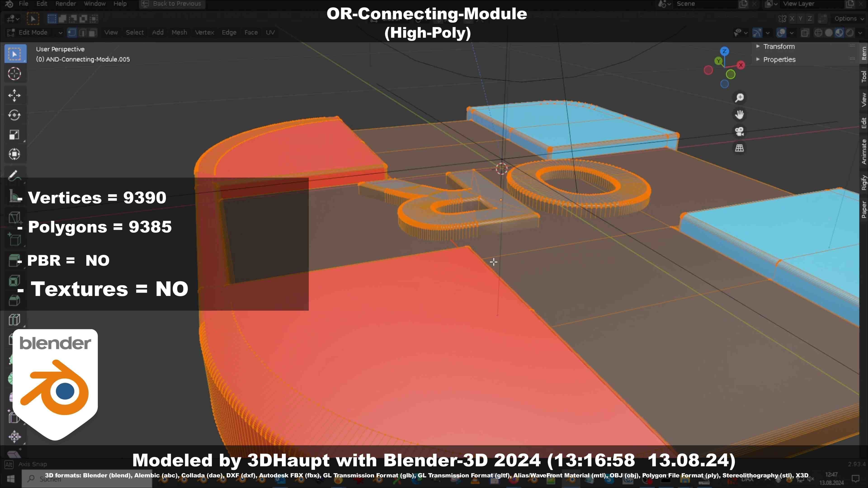This screenshot has width=868, height=488.
Task: Click the Back to Previous button
Action: 172,4
